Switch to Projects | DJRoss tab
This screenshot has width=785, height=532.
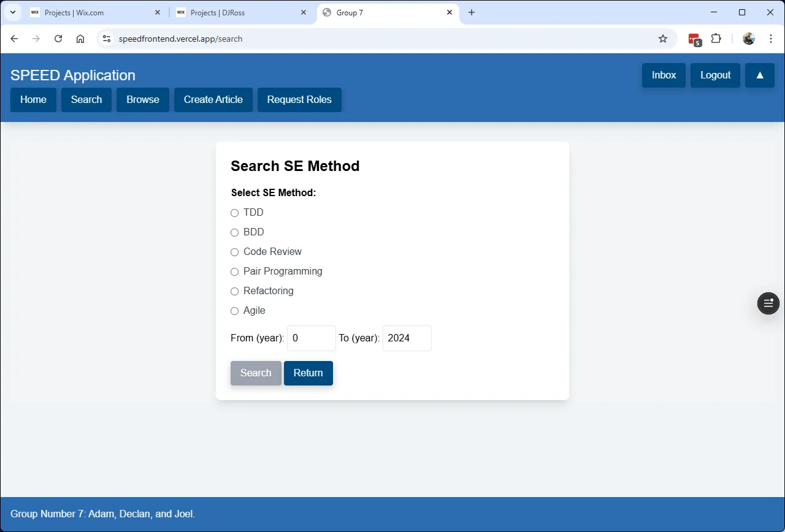pyautogui.click(x=242, y=12)
